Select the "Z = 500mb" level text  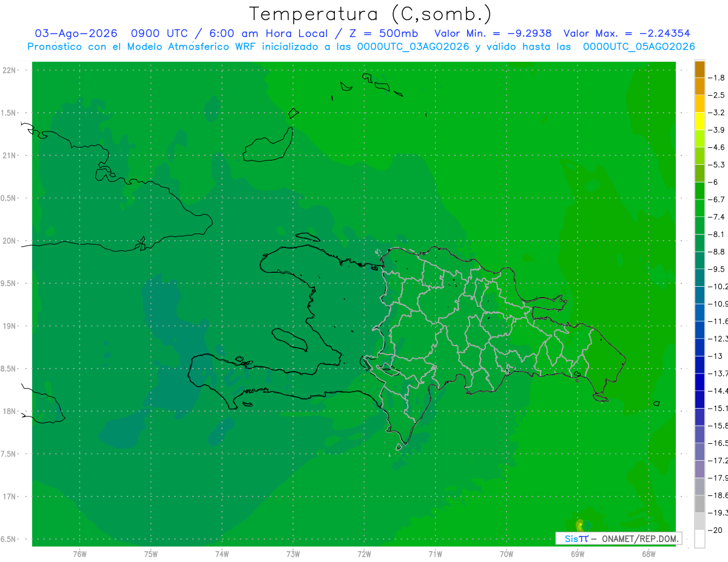click(383, 34)
